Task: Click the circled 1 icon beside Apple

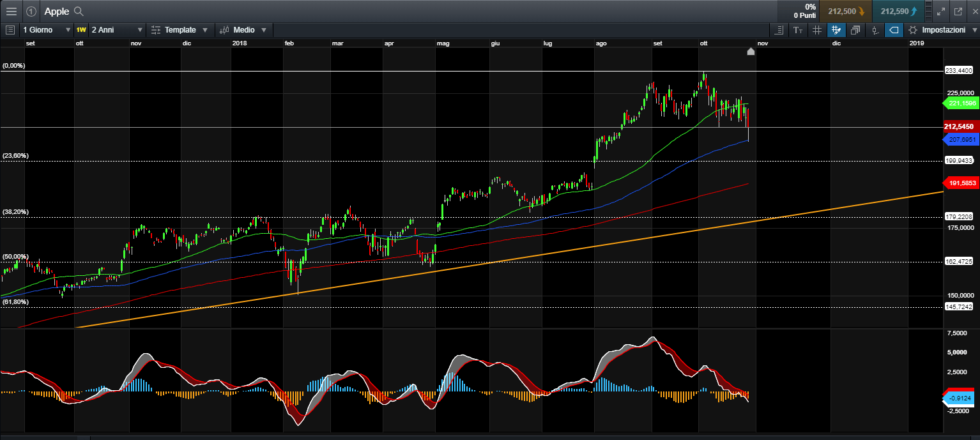Action: (x=31, y=11)
